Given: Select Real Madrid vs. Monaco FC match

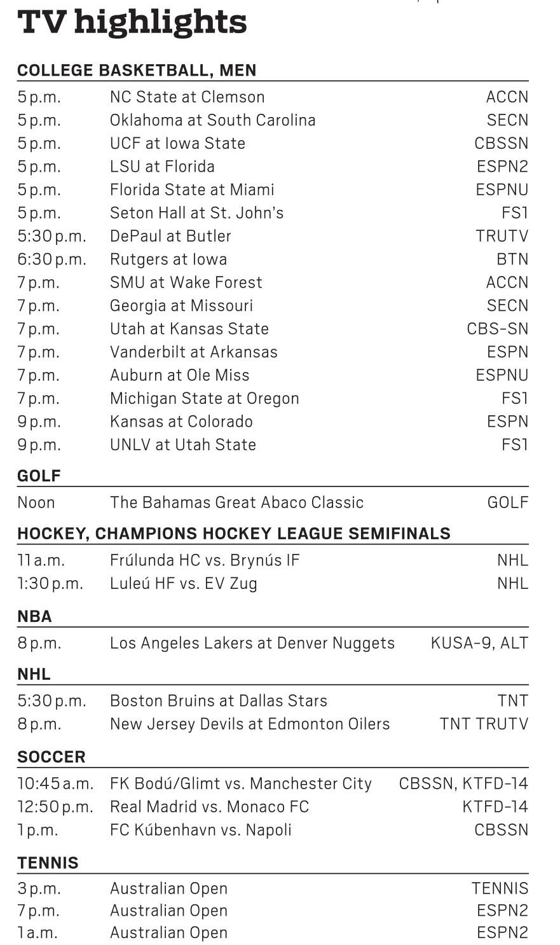Looking at the screenshot, I should 209,807.
